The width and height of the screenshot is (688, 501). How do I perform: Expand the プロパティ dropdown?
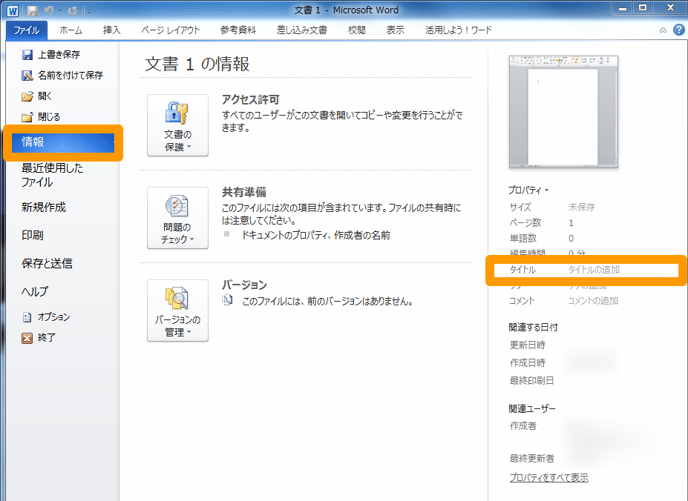pyautogui.click(x=528, y=190)
